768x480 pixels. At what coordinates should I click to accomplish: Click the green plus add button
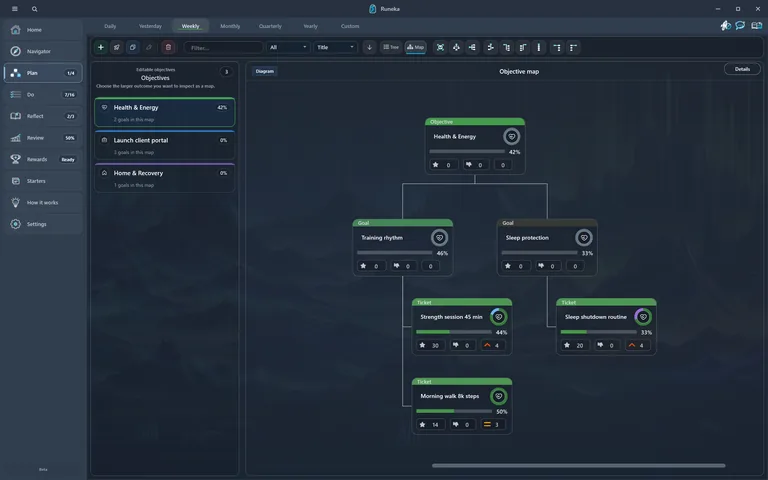[100, 48]
